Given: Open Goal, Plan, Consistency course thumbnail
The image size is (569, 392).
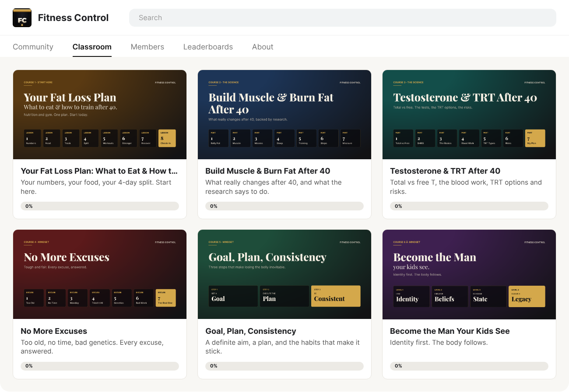Looking at the screenshot, I should click(x=284, y=274).
